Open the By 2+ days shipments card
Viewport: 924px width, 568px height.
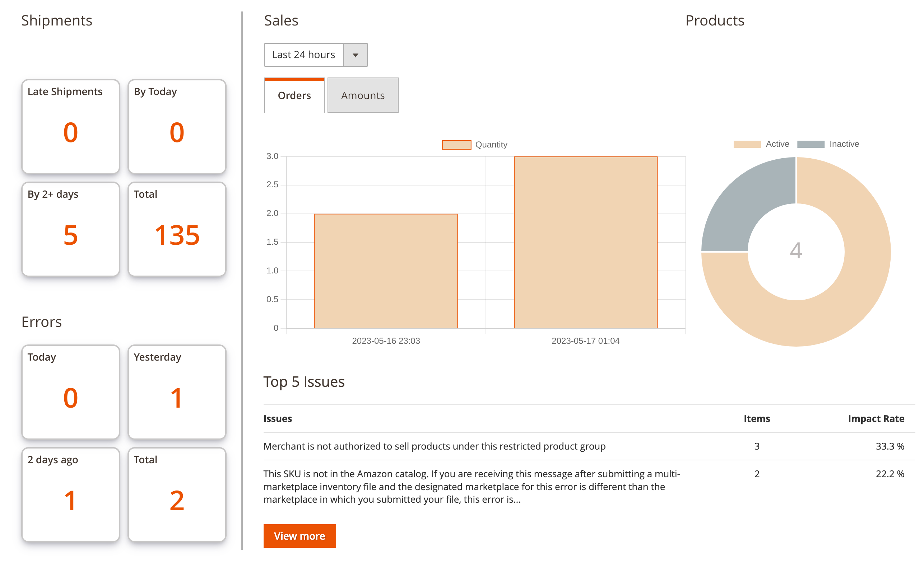pyautogui.click(x=71, y=229)
